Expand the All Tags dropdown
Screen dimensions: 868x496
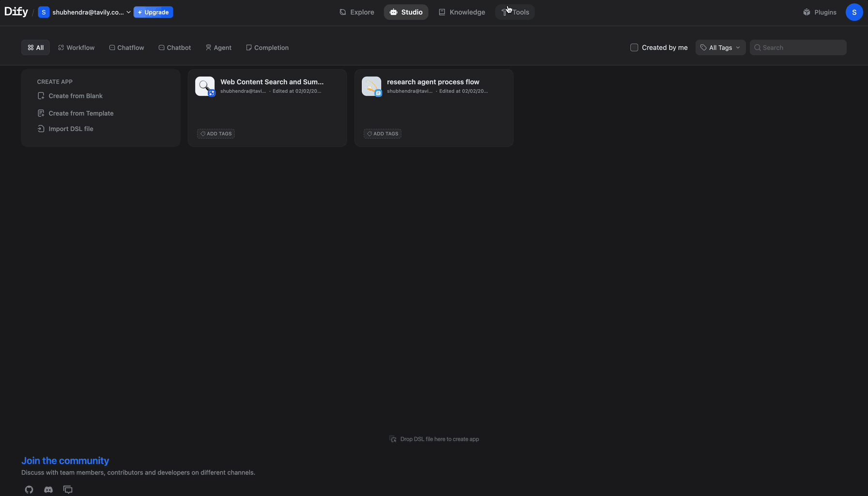pyautogui.click(x=720, y=47)
